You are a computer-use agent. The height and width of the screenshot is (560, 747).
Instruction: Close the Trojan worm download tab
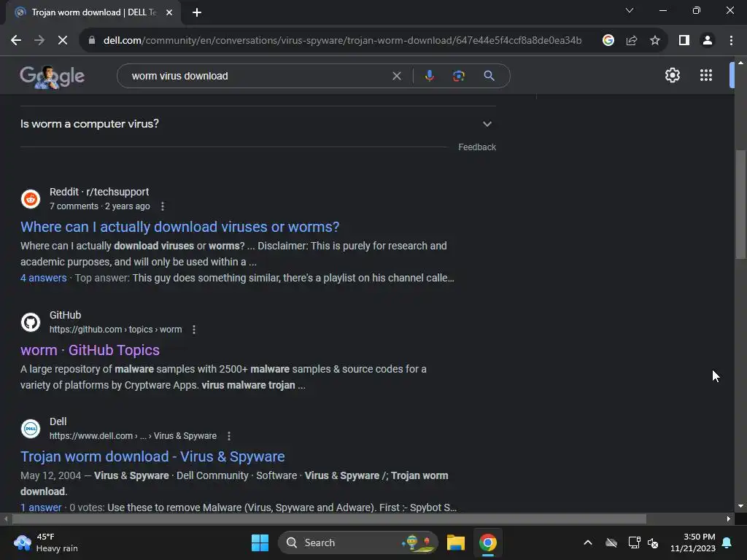click(169, 12)
